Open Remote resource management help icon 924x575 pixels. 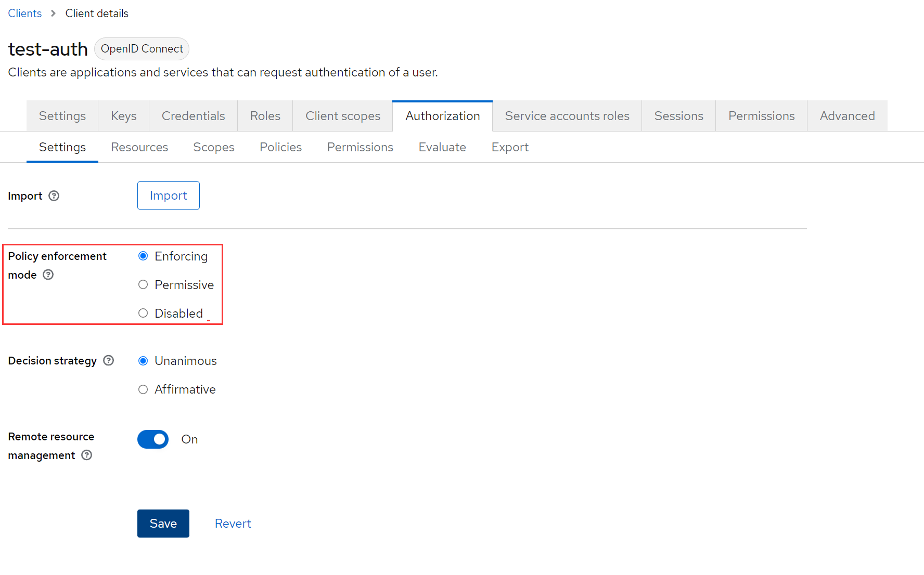[87, 455]
